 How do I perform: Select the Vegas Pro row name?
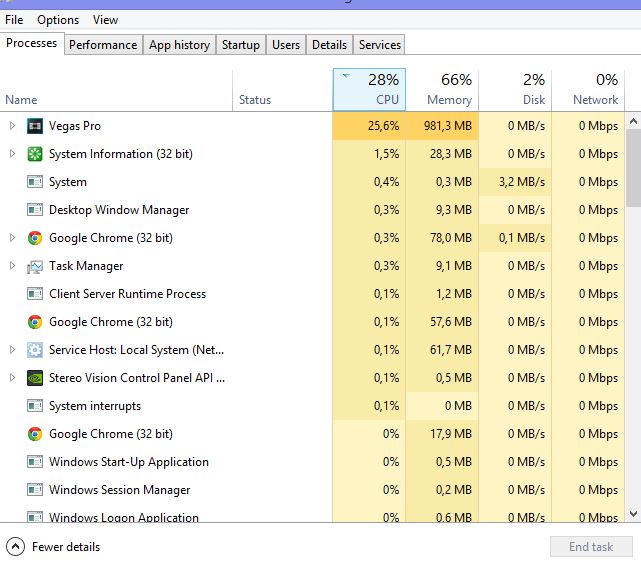coord(75,126)
